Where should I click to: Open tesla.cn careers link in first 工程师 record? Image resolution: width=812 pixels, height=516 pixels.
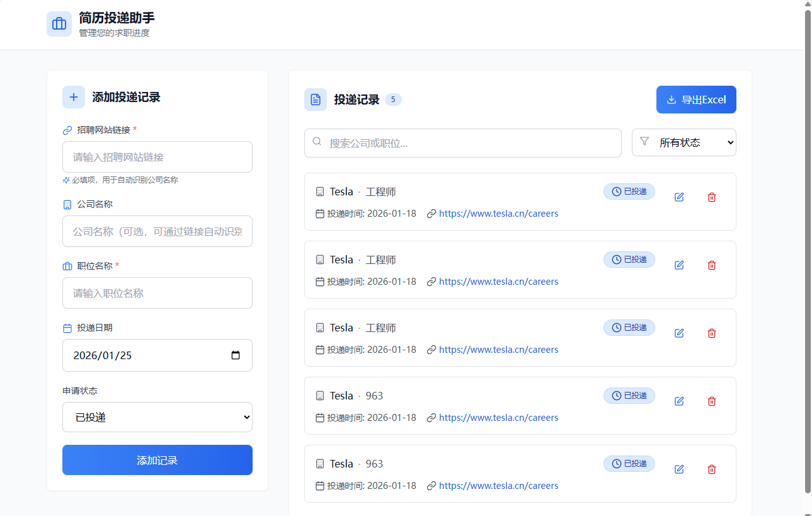click(x=498, y=214)
